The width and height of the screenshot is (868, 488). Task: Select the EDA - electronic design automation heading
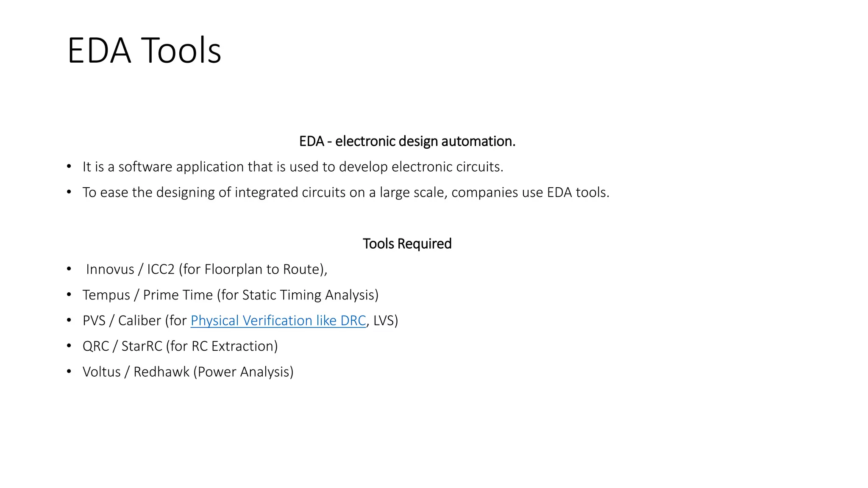[407, 141]
